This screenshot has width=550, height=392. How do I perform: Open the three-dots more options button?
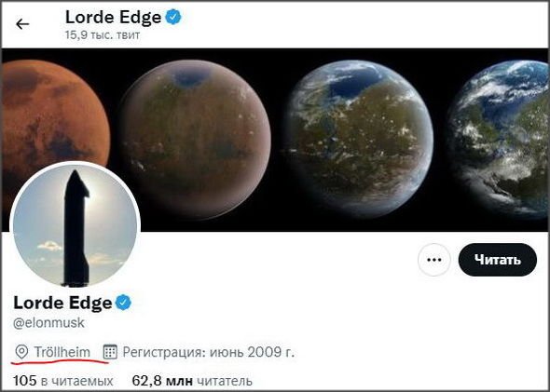coord(434,260)
